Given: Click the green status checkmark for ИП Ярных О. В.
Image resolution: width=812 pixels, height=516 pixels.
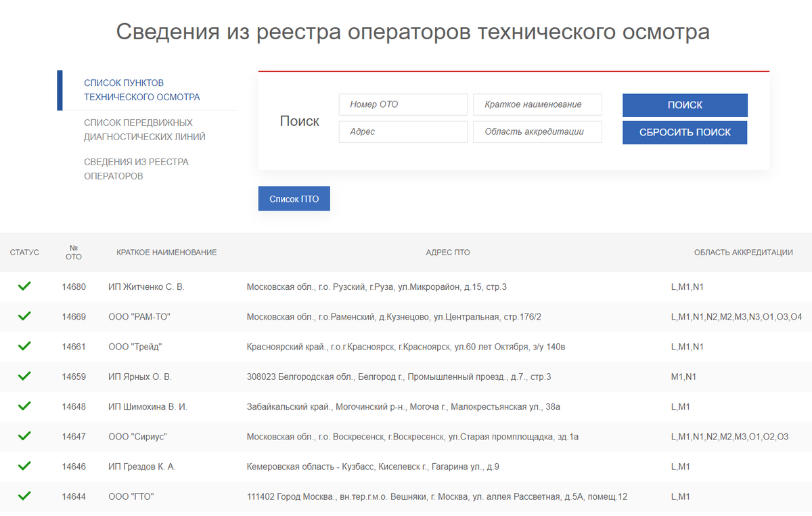Looking at the screenshot, I should tap(24, 376).
